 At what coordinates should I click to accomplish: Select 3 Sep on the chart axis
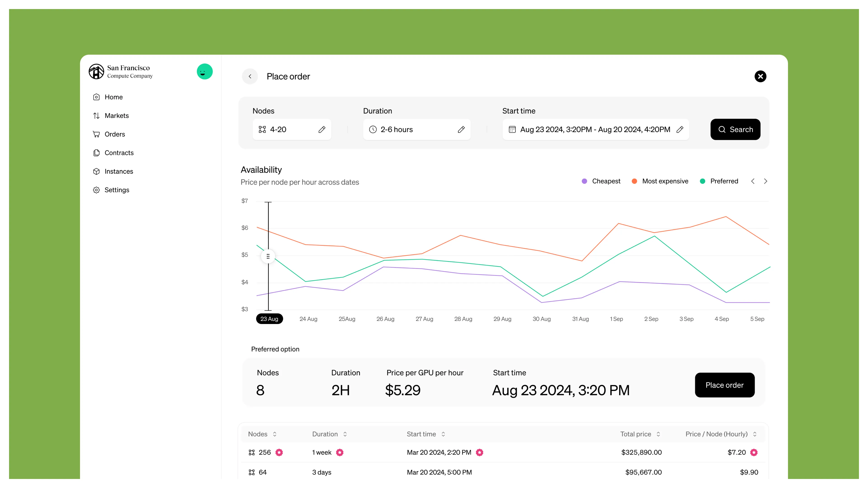686,319
